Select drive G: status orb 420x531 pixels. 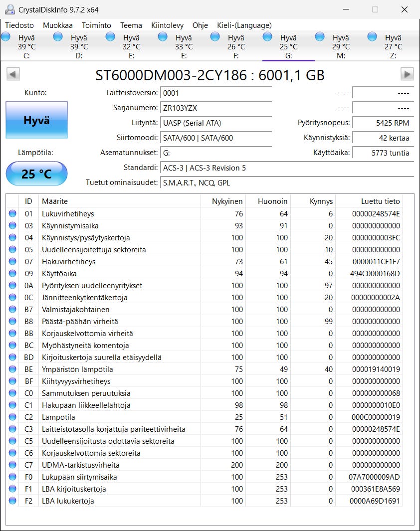pos(267,36)
